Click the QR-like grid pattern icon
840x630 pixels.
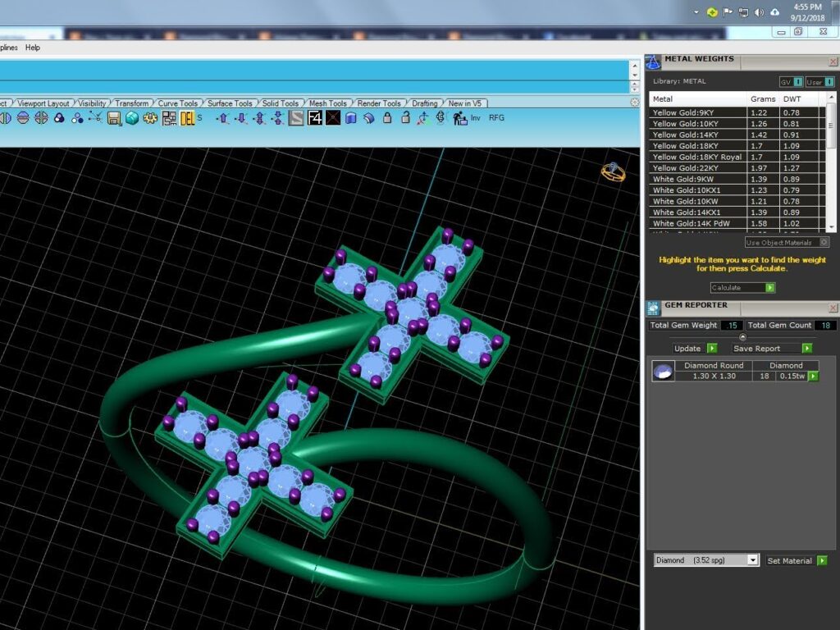pyautogui.click(x=169, y=118)
